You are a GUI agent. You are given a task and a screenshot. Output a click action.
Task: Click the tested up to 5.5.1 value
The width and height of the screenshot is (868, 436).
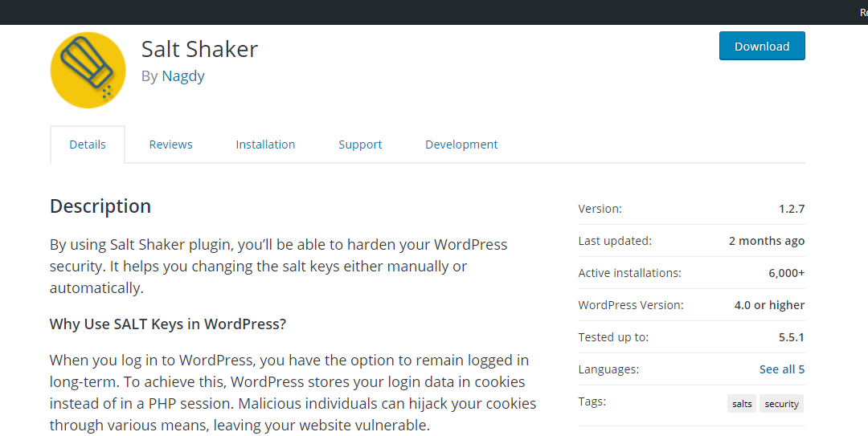[x=792, y=337]
